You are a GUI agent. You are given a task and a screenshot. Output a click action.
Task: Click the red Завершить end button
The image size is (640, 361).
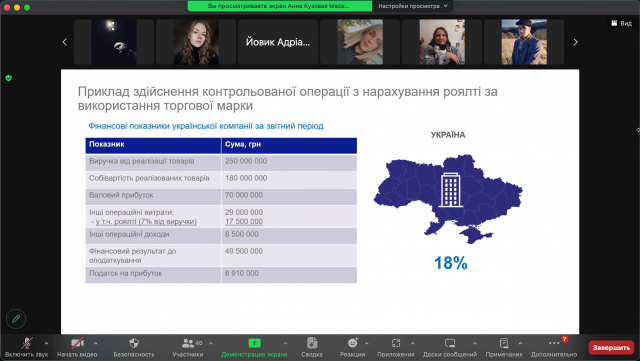tap(611, 348)
